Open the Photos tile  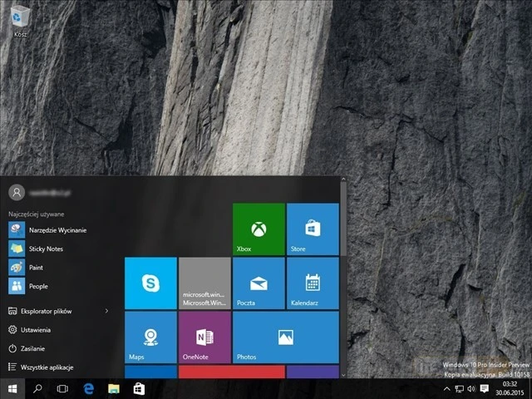285,337
